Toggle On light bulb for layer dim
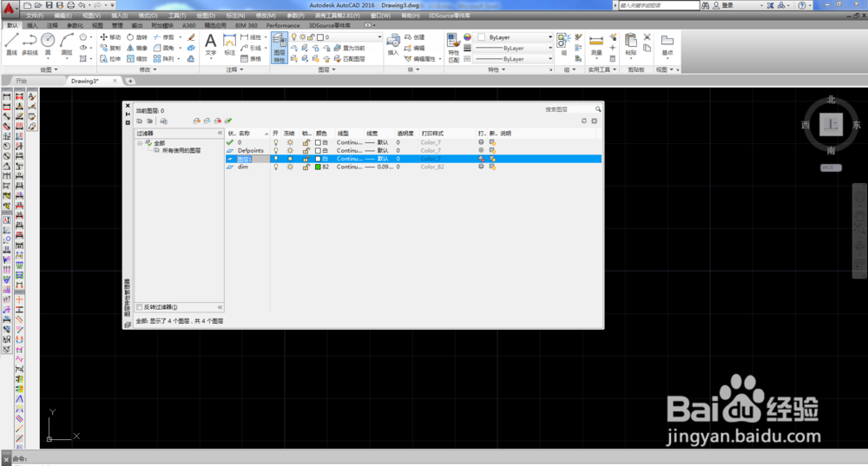Viewport: 868px width, 466px height. [x=276, y=167]
